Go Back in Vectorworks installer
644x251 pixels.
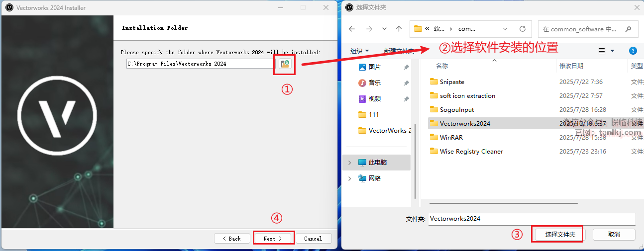pyautogui.click(x=232, y=239)
